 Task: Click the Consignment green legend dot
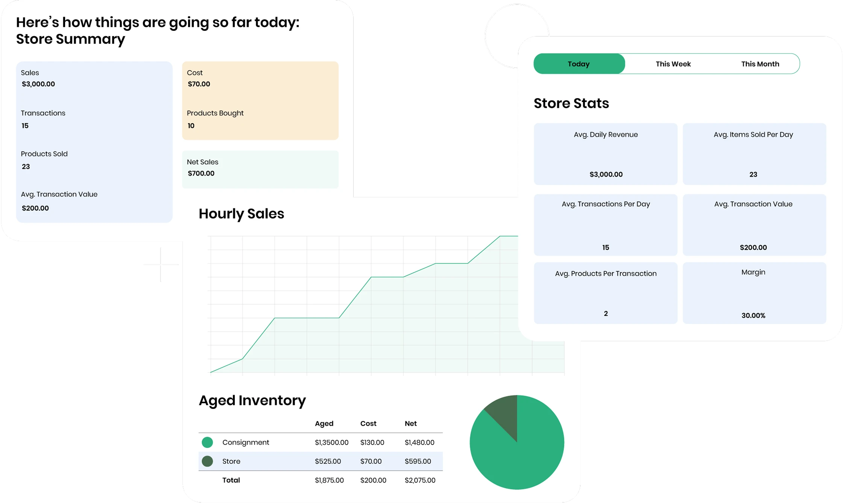207,442
